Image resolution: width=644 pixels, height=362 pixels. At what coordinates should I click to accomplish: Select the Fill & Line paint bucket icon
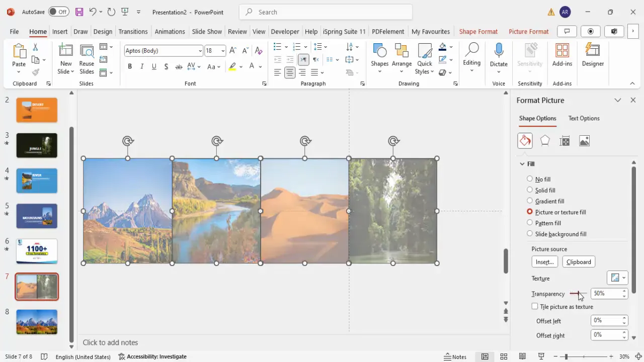(x=525, y=141)
